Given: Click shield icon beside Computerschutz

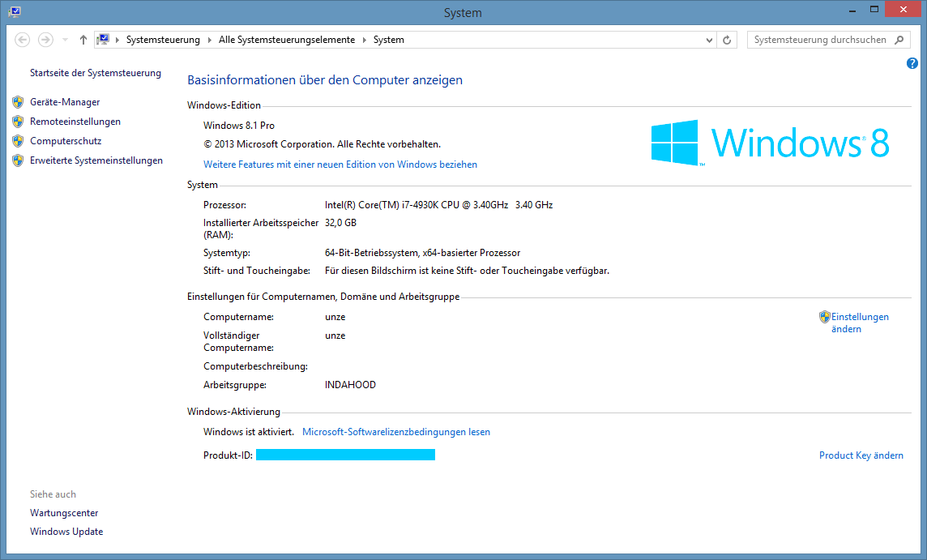Looking at the screenshot, I should coord(18,141).
